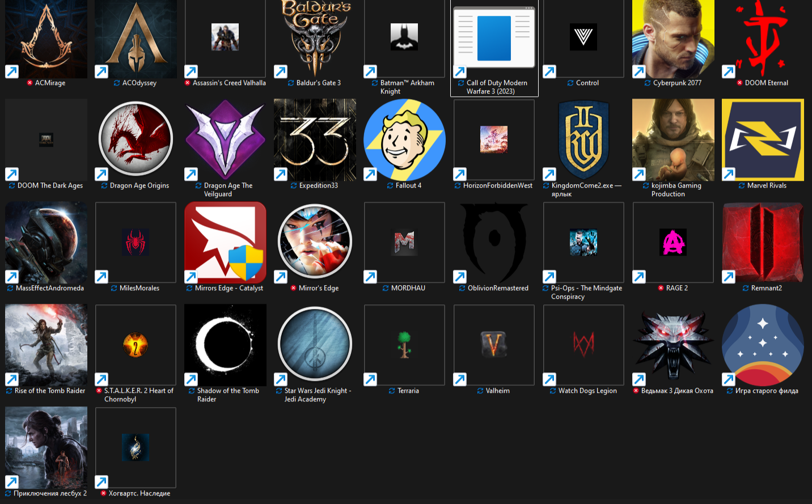The height and width of the screenshot is (504, 812).
Task: Click the 'OblivionRemastered' file name
Action: coord(498,288)
